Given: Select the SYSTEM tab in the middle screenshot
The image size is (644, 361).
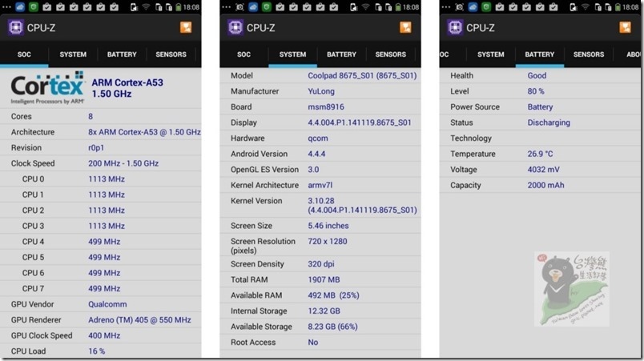Looking at the screenshot, I should point(292,54).
